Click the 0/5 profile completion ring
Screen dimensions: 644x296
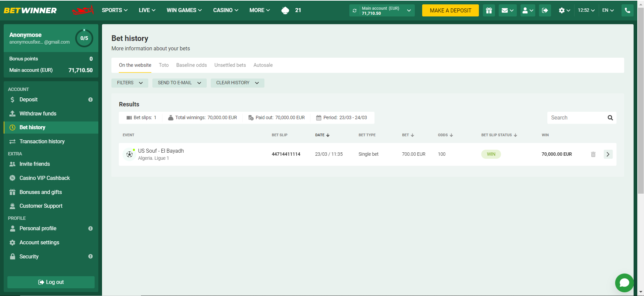pyautogui.click(x=84, y=38)
